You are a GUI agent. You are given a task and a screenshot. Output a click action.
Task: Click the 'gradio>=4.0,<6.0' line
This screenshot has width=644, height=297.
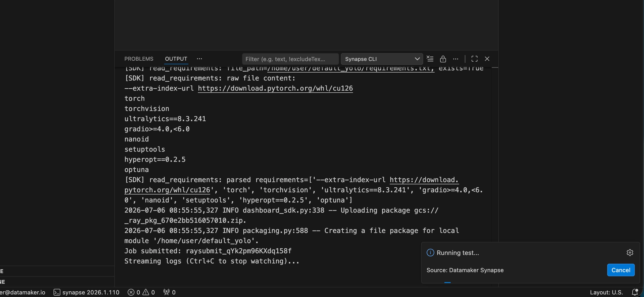click(x=157, y=129)
